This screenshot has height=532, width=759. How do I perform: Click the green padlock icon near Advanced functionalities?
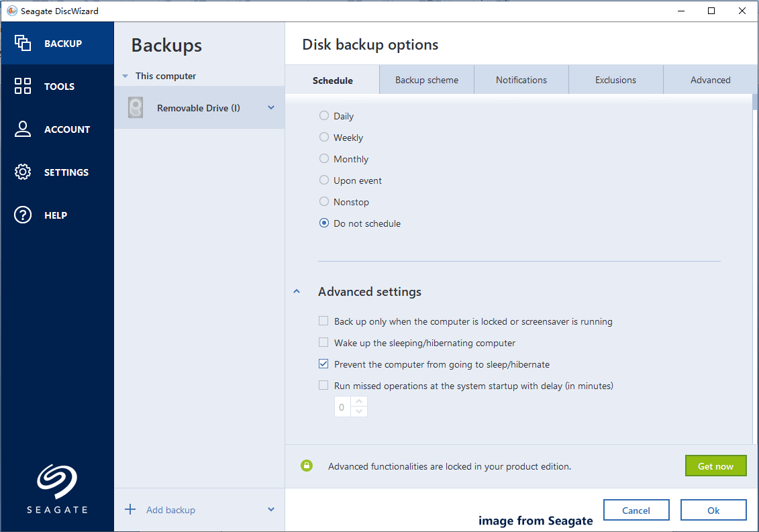307,465
